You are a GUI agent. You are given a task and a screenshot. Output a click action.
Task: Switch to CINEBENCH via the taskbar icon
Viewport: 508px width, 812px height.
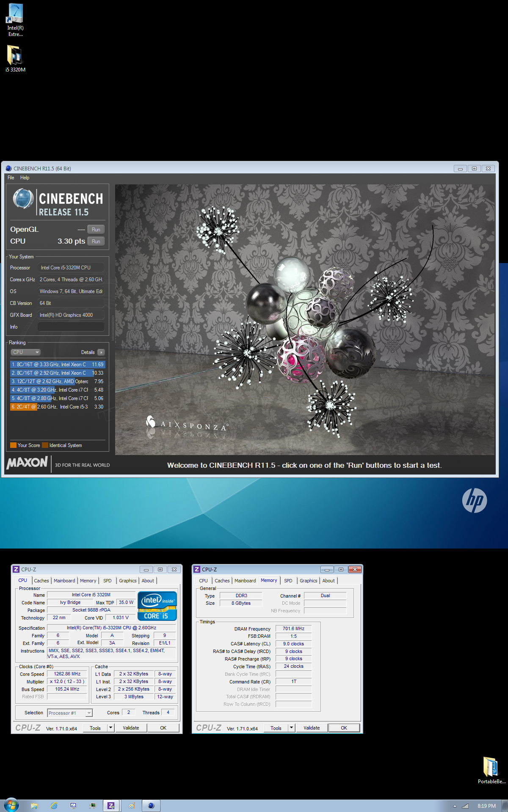click(151, 806)
